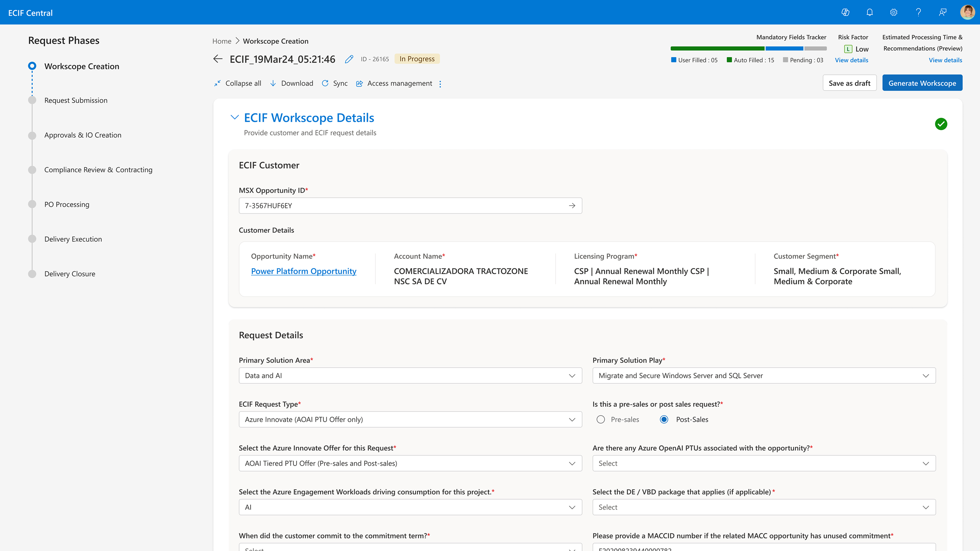Go to Home in breadcrumb

point(222,41)
